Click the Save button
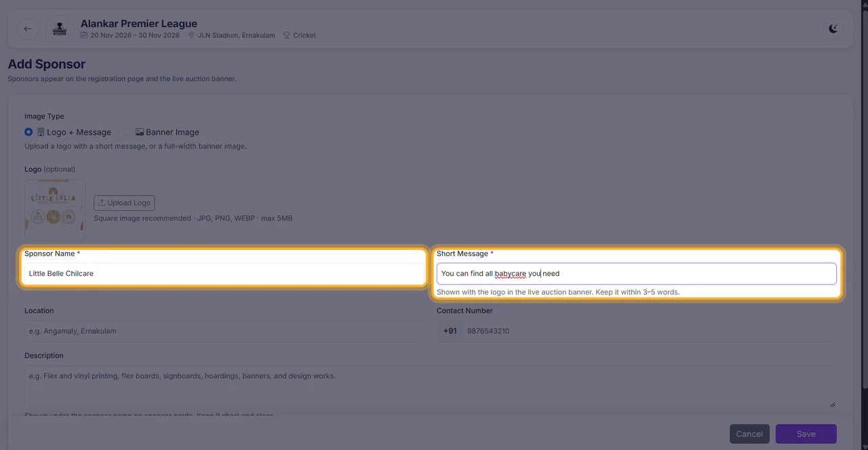The height and width of the screenshot is (450, 868). click(806, 434)
